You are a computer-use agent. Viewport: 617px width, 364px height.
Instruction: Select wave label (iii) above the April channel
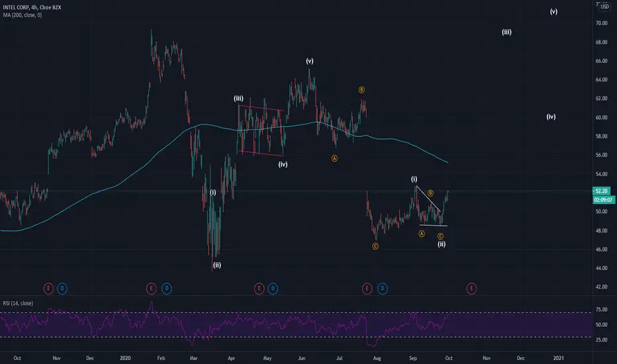pyautogui.click(x=238, y=99)
